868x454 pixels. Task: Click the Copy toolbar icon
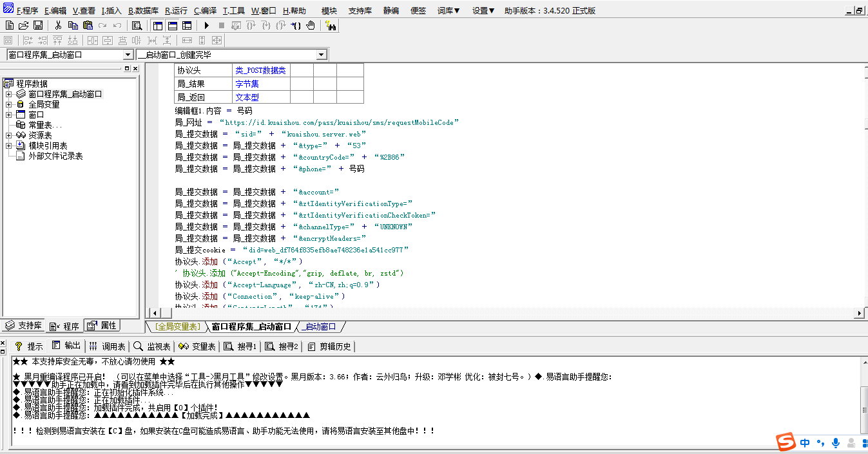click(x=73, y=26)
